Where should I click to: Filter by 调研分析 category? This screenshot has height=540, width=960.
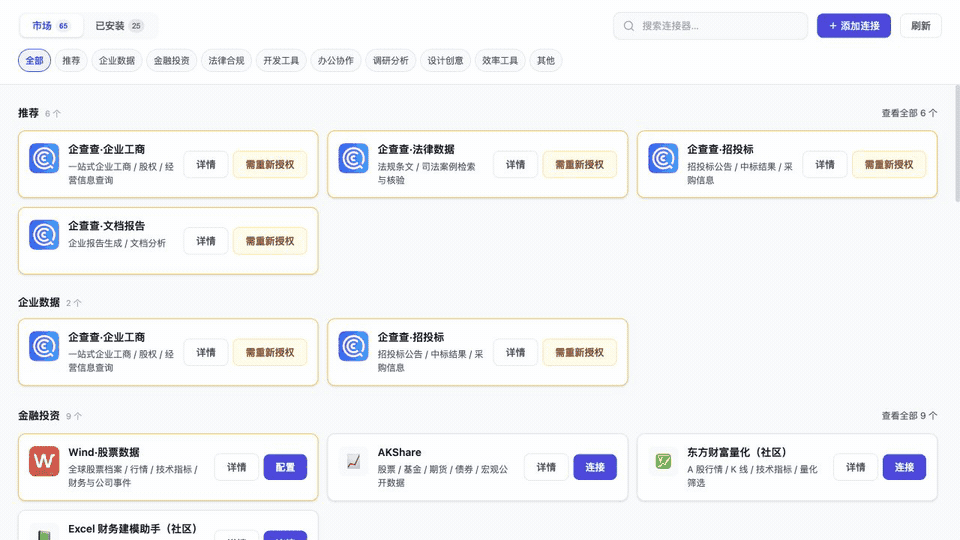(391, 61)
